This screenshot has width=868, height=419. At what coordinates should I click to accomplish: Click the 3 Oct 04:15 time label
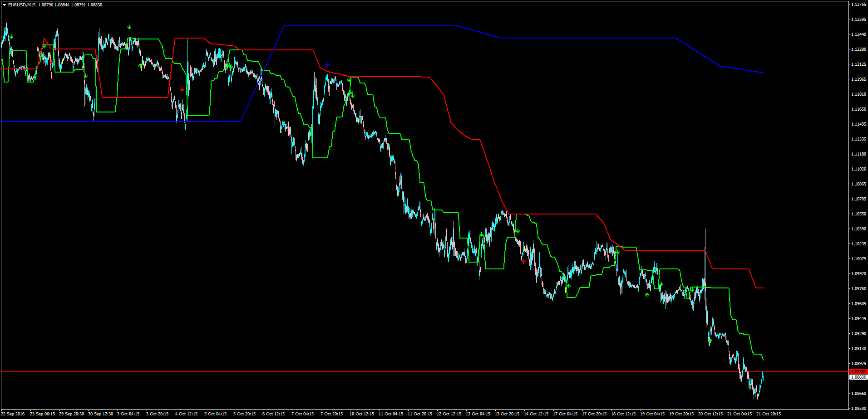pyautogui.click(x=128, y=414)
